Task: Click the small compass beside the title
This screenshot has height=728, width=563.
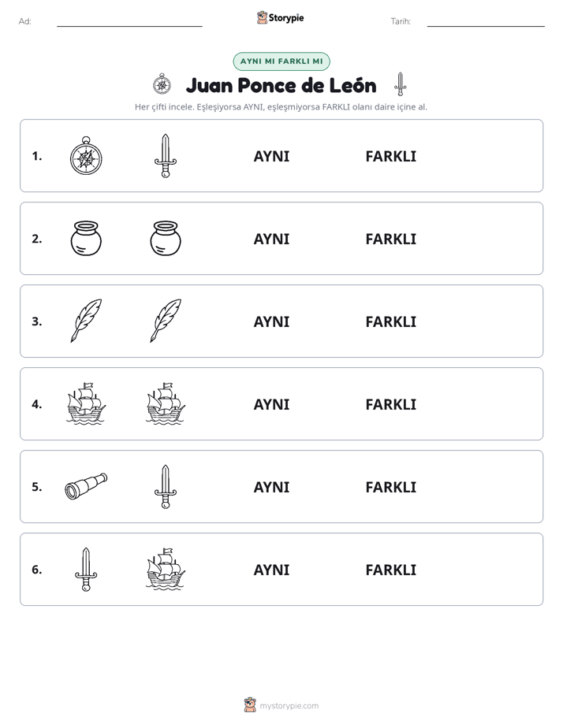Action: tap(162, 84)
